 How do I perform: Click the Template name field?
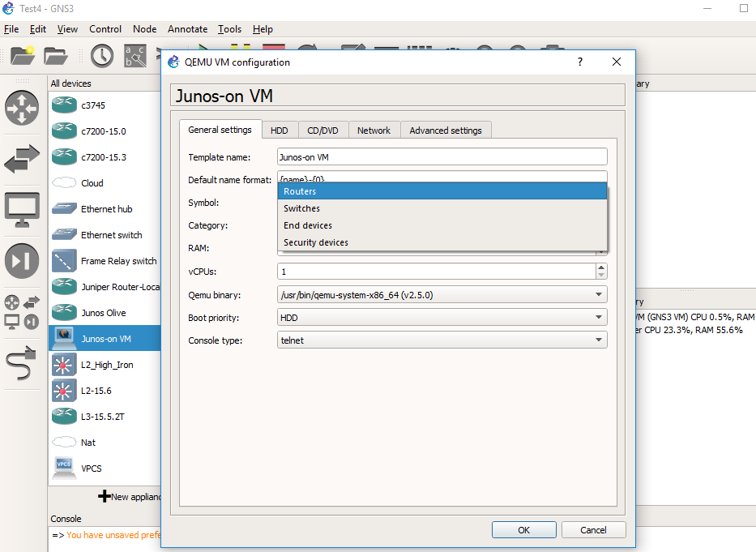pos(442,156)
